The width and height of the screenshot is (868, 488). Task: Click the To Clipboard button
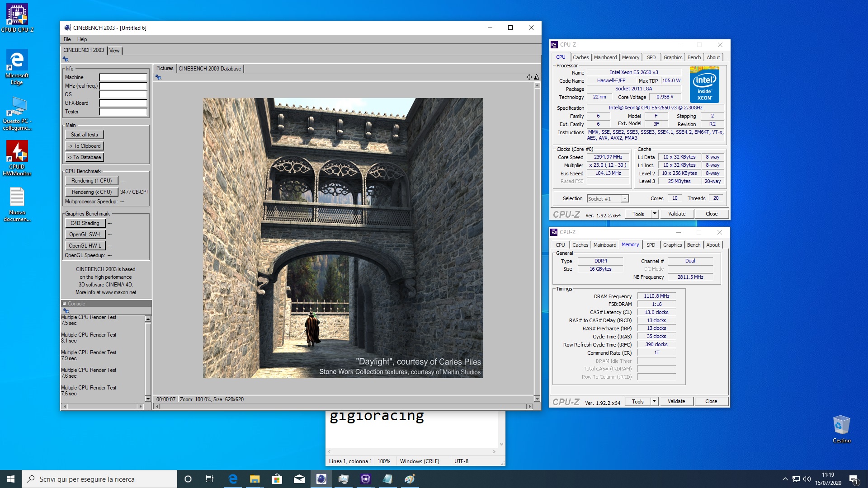(84, 146)
